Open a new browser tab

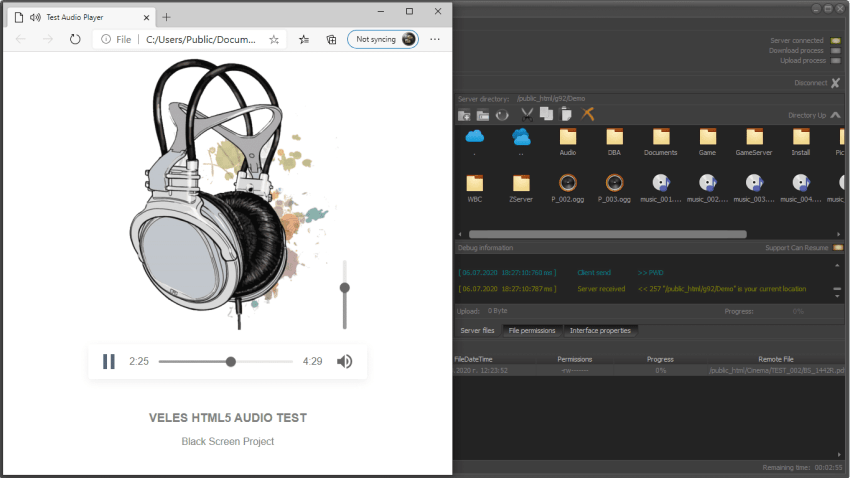point(166,17)
